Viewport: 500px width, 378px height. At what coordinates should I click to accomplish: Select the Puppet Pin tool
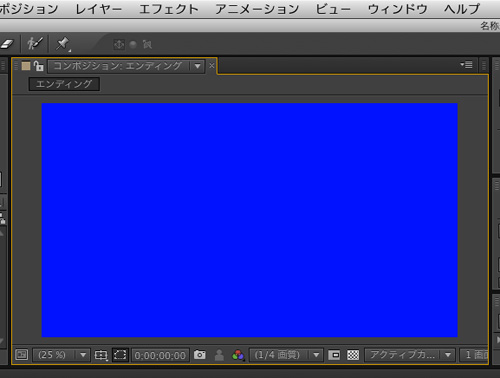pos(63,44)
